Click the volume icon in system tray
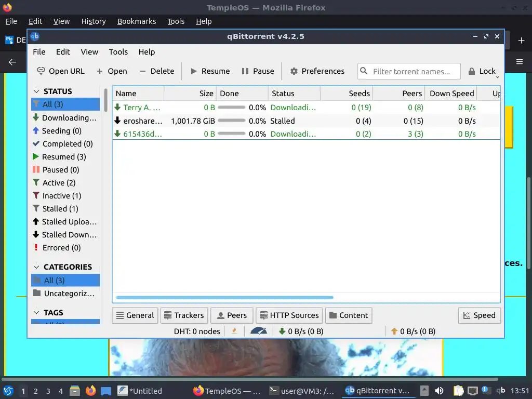Image resolution: width=532 pixels, height=399 pixels. 439,391
